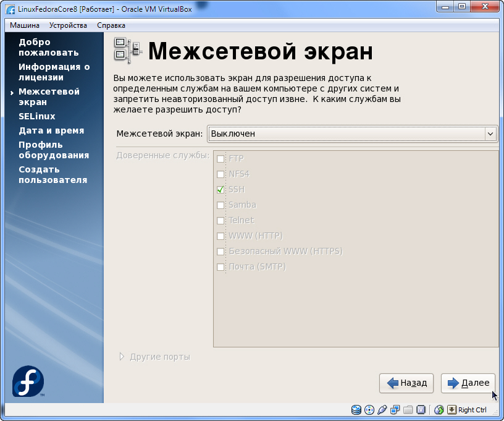This screenshot has width=504, height=421.
Task: Close the VirtualBox window
Action: tap(485, 7)
